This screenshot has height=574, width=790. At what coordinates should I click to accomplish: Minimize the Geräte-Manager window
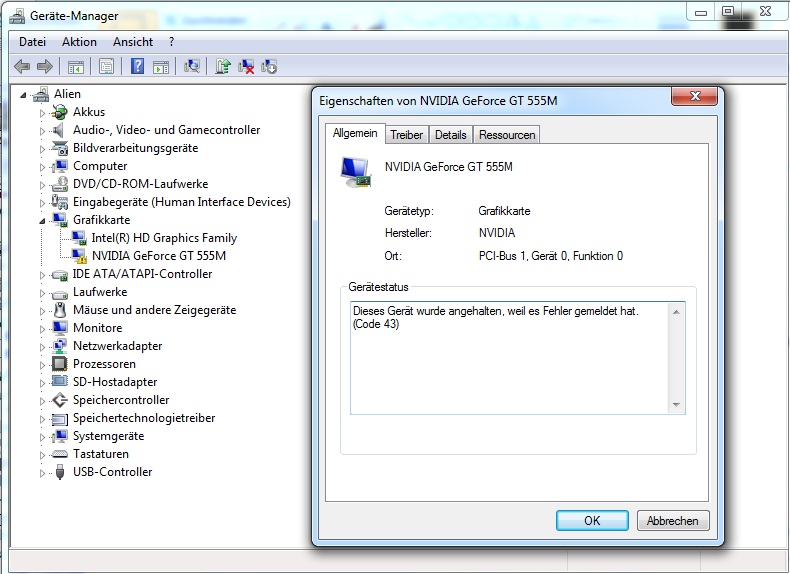click(701, 12)
